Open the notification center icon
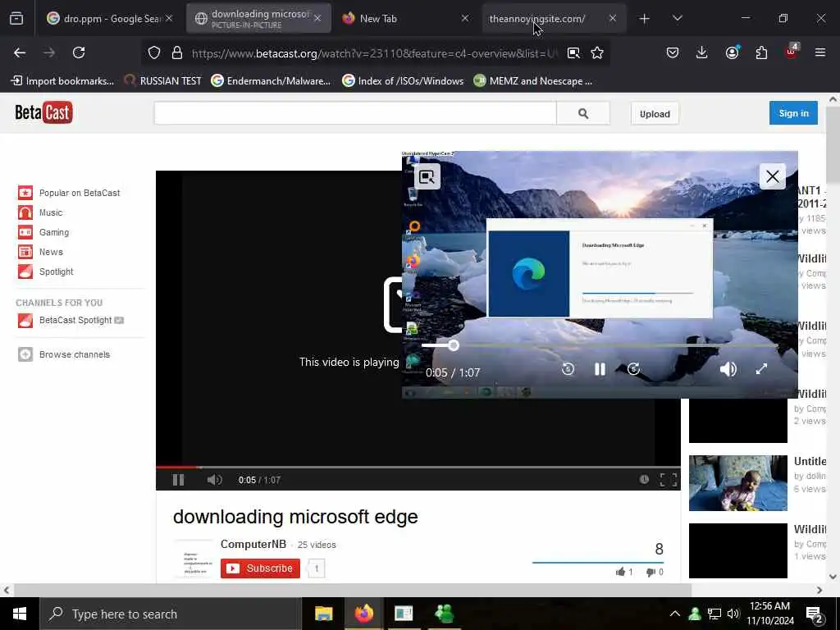The width and height of the screenshot is (840, 630). click(815, 614)
